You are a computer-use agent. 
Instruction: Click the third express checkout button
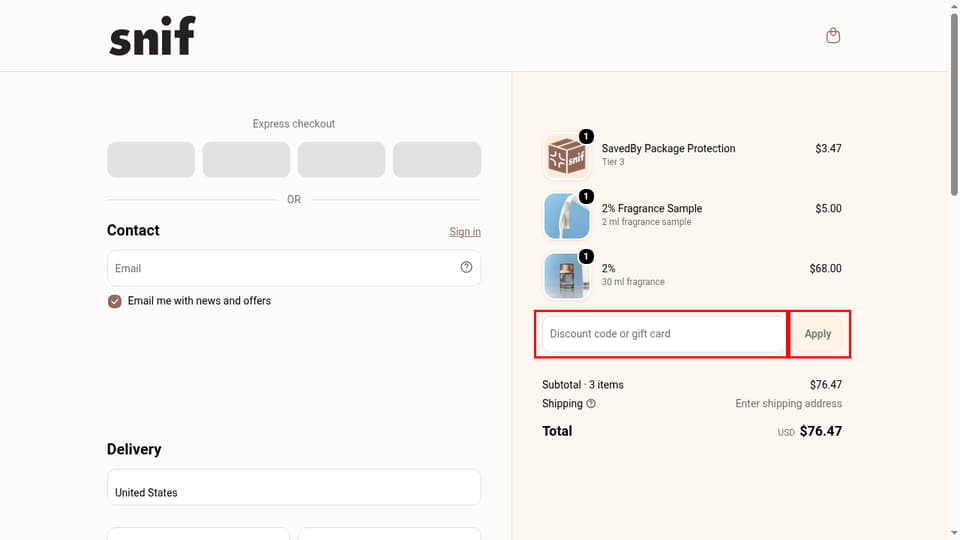[342, 160]
